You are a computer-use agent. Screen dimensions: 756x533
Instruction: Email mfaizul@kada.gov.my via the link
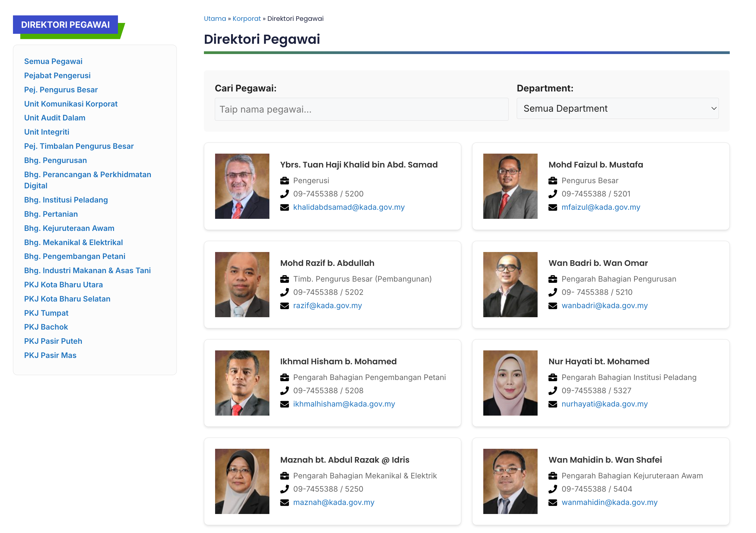pyautogui.click(x=601, y=207)
